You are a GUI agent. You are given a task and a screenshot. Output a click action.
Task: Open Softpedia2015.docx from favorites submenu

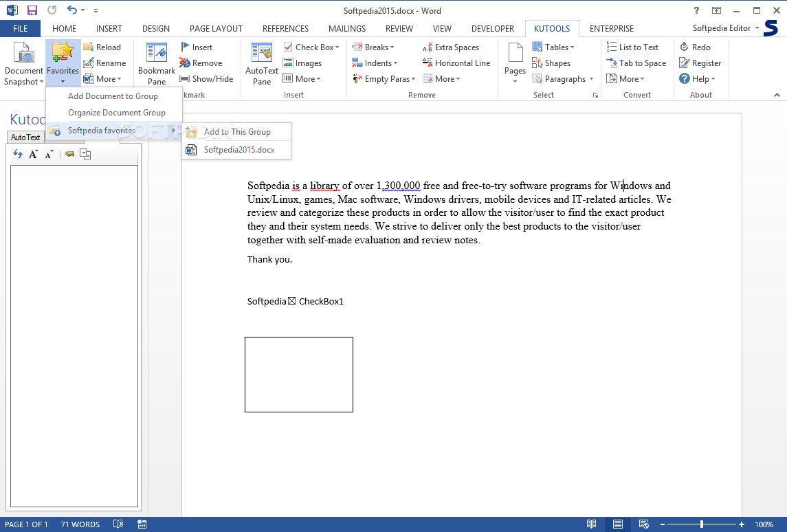(236, 150)
